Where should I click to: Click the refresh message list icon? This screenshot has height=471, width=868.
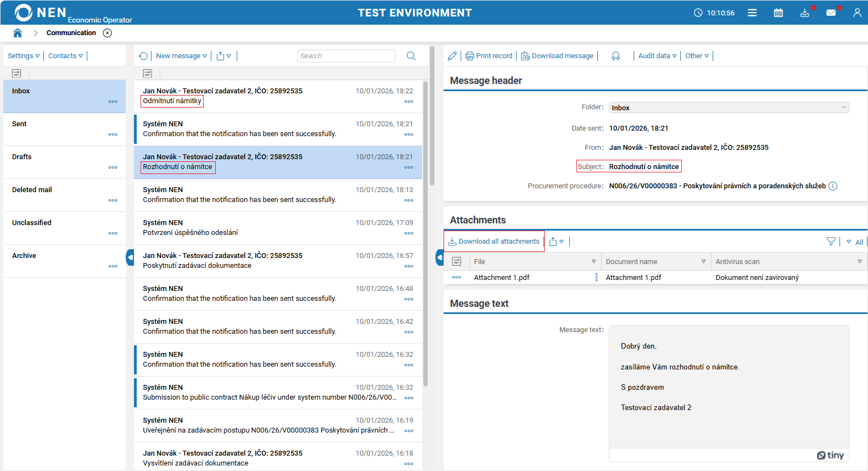click(143, 56)
